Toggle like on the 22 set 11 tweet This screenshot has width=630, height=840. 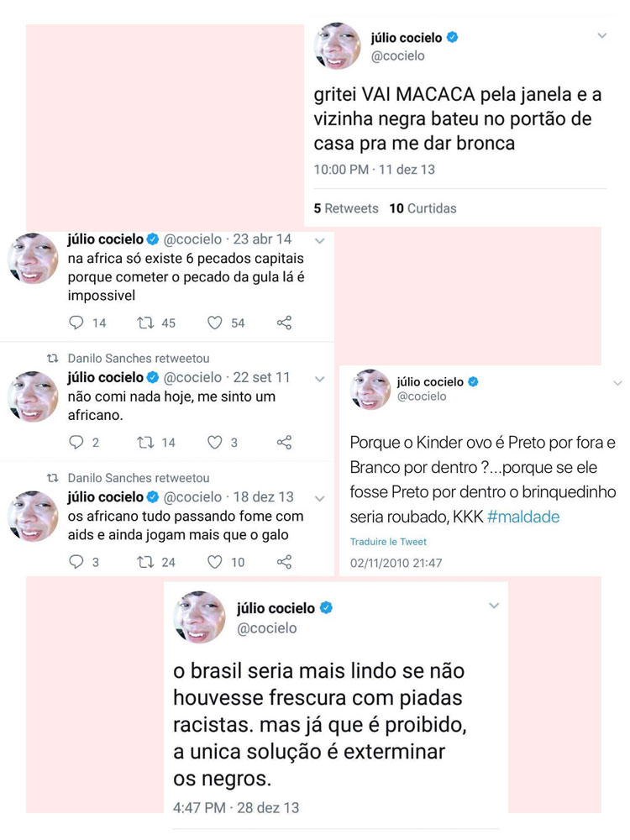click(x=215, y=442)
